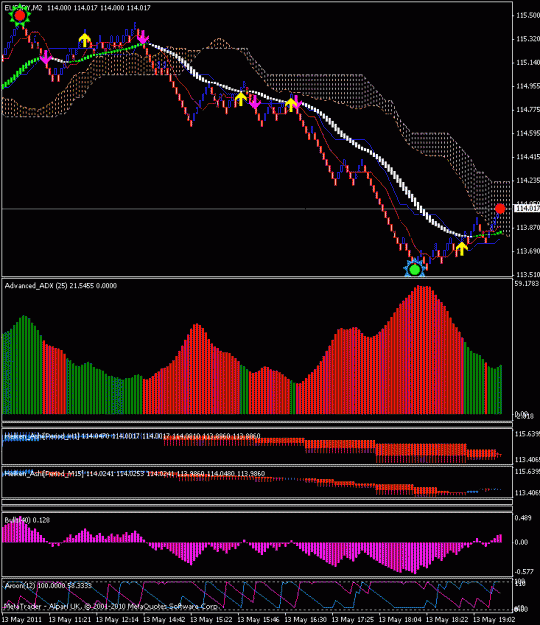Click the 0.489 Bulls scale value
Image resolution: width=540 pixels, height=625 pixels.
click(523, 518)
